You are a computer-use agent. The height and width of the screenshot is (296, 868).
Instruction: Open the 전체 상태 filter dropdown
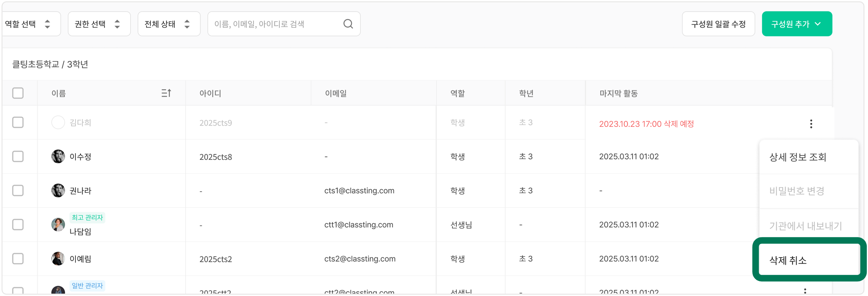[x=168, y=24]
